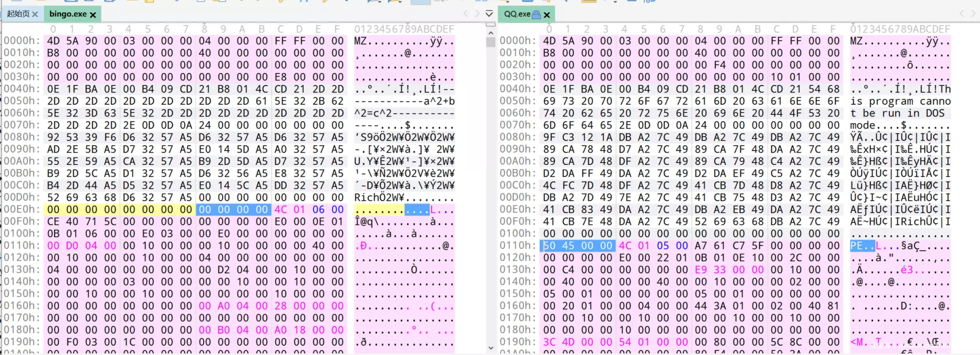Click offset 0080h in QQ.exe pane

click(518, 137)
